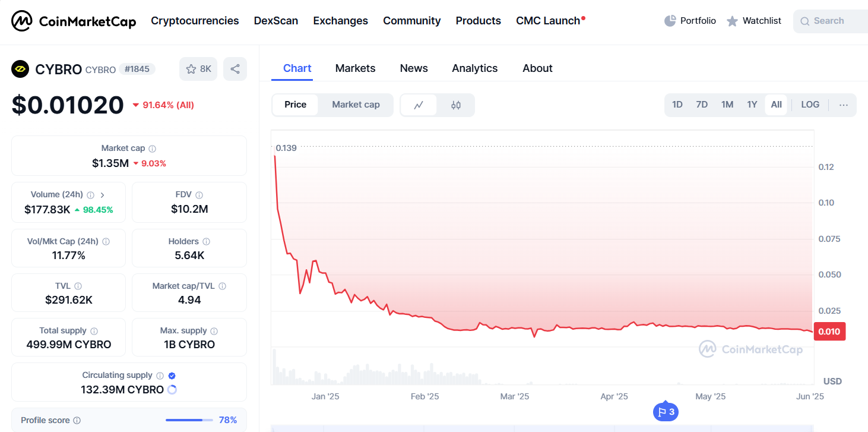The width and height of the screenshot is (868, 432).
Task: Switch to line chart view icon
Action: pos(419,105)
